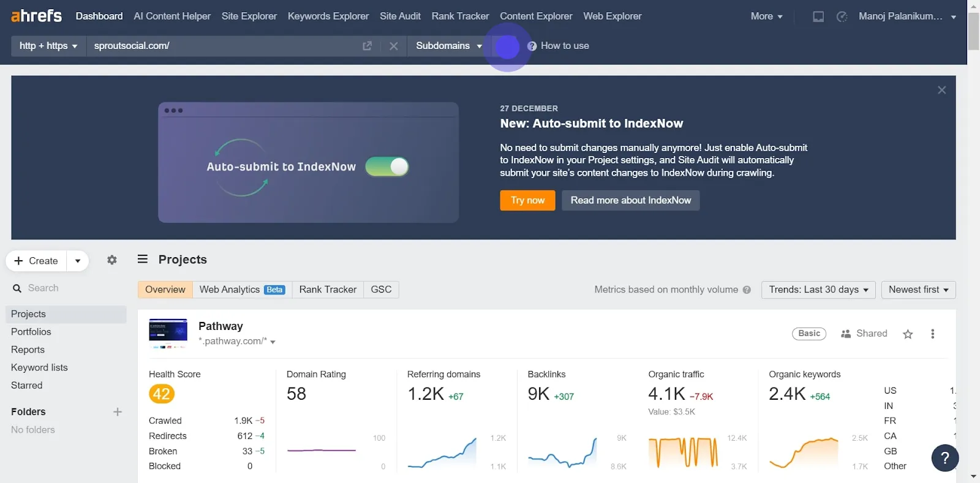Click the Referring domains 1.2K value
The width and height of the screenshot is (980, 483).
tap(426, 394)
